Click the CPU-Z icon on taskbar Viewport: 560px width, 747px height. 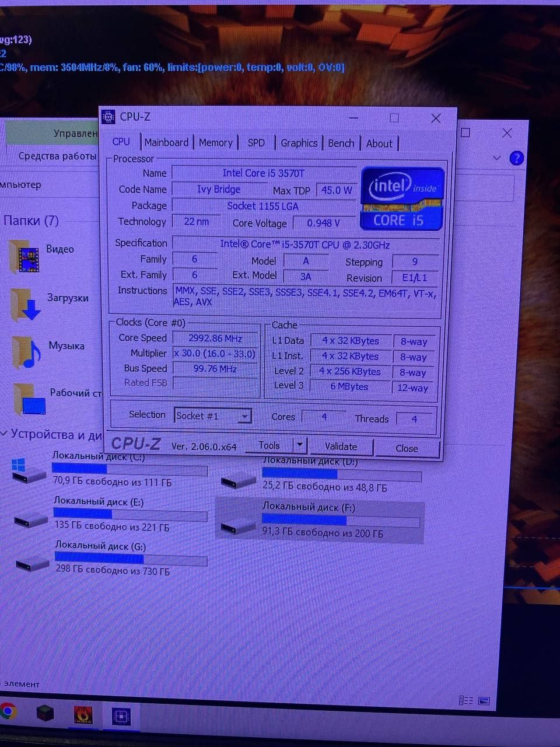(x=121, y=716)
